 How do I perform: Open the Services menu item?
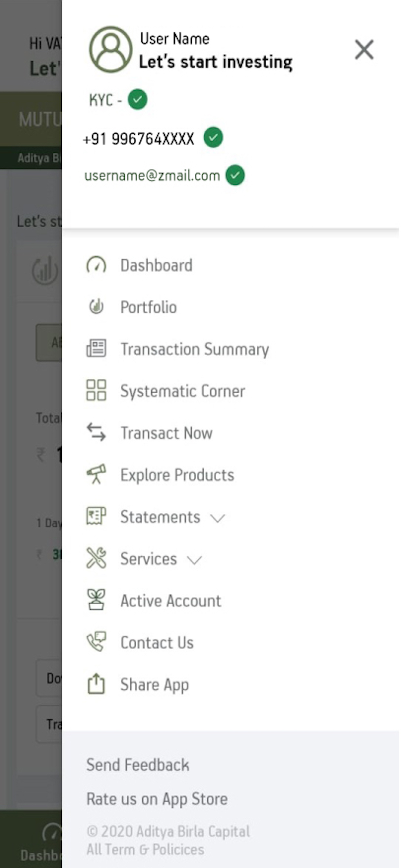click(149, 559)
